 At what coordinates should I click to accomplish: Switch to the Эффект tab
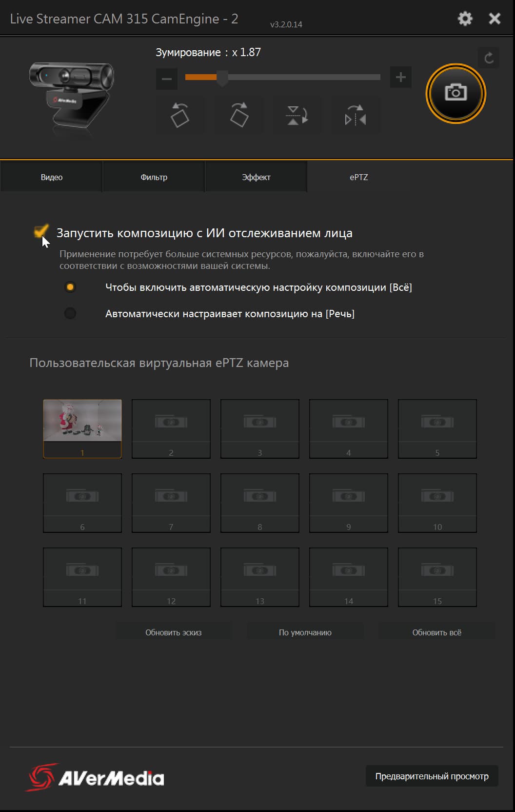[256, 177]
